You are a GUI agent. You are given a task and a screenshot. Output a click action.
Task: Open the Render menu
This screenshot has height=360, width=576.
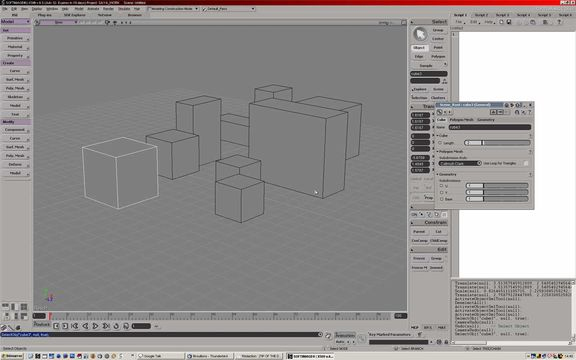108,8
